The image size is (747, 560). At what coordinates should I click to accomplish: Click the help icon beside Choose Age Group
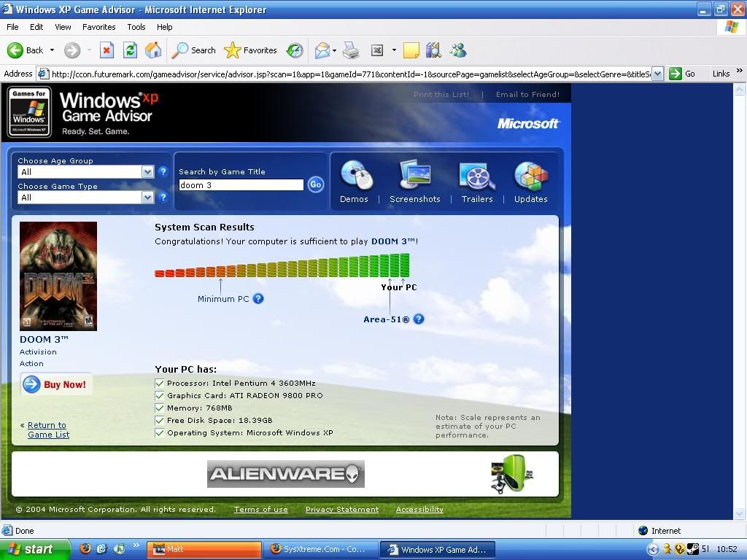(x=163, y=171)
